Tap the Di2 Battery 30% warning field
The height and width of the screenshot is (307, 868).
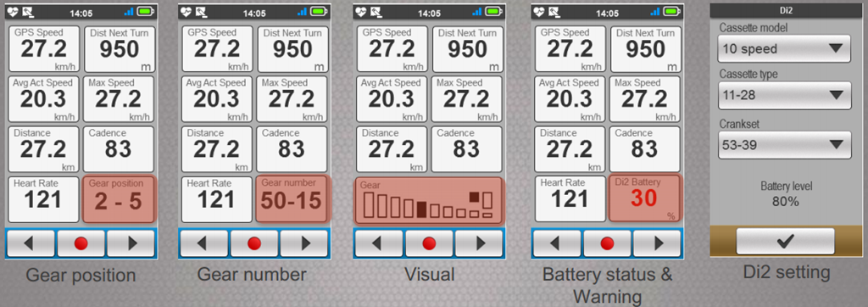click(x=645, y=199)
